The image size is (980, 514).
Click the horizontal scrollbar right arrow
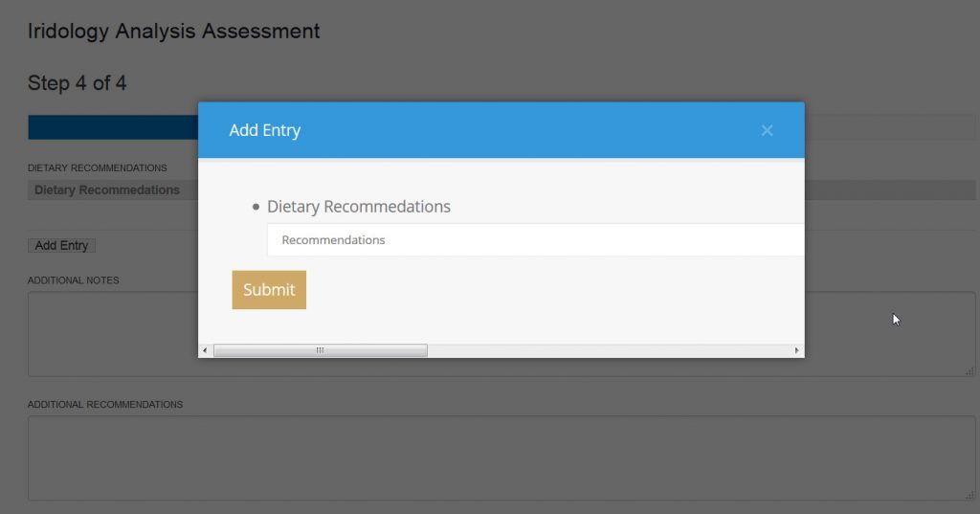796,350
